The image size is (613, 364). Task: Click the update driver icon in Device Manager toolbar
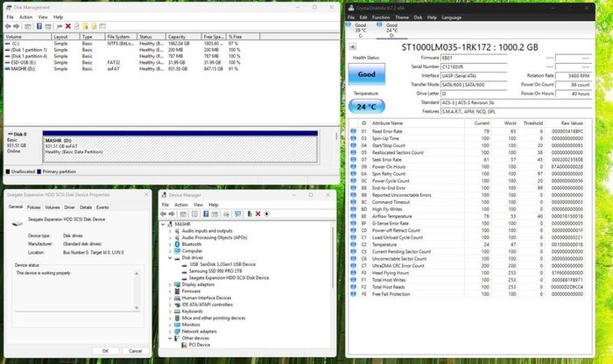250,214
